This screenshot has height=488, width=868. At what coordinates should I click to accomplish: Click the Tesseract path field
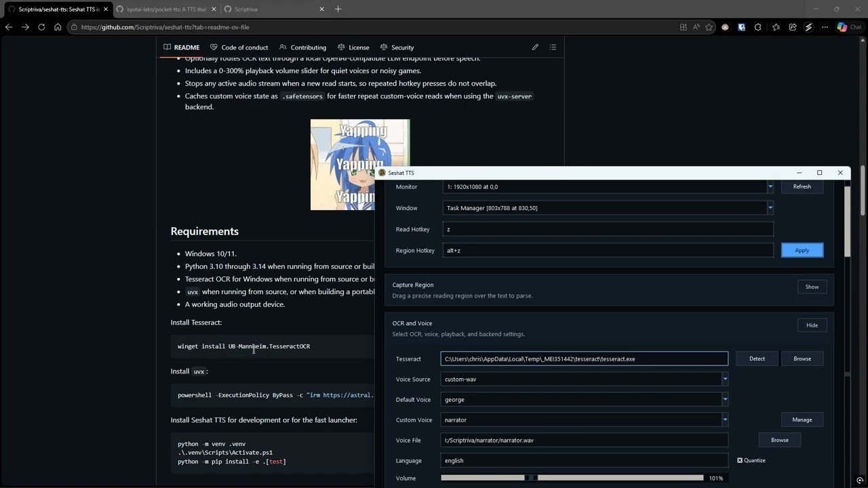click(584, 359)
